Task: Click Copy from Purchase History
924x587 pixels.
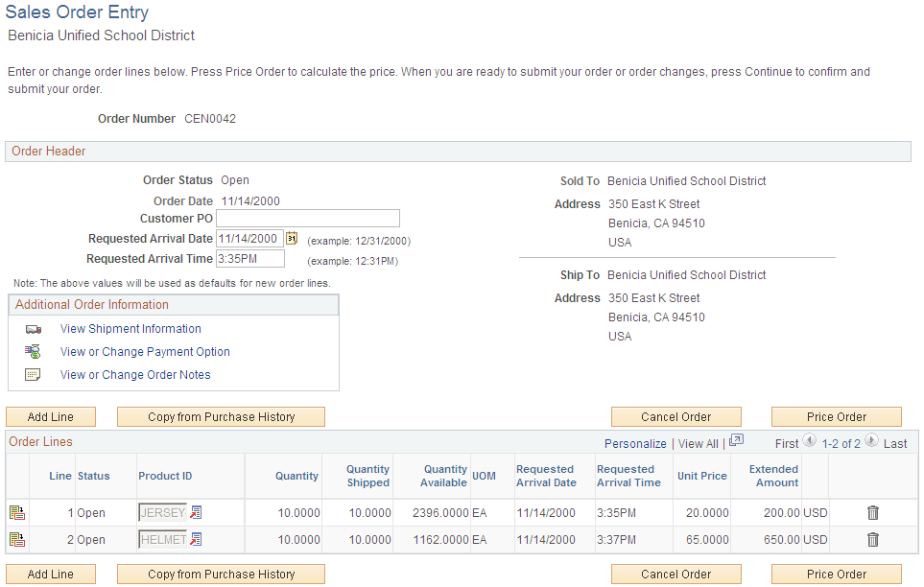Action: coord(221,416)
